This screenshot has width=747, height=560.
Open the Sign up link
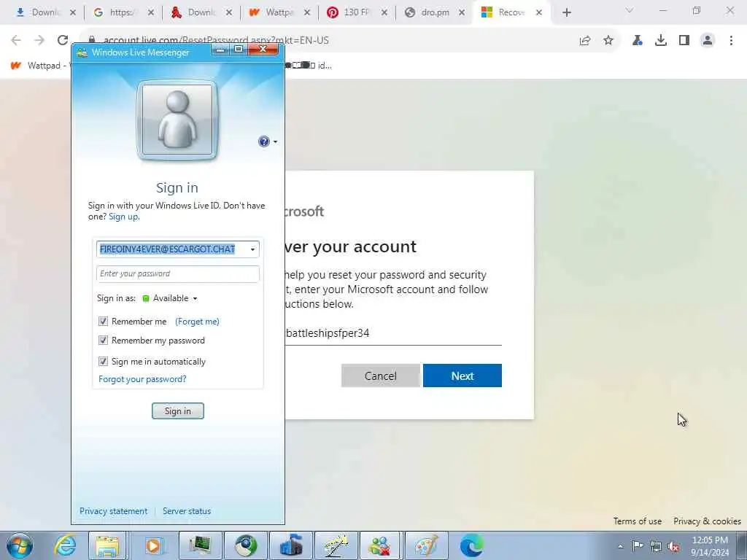[123, 217]
